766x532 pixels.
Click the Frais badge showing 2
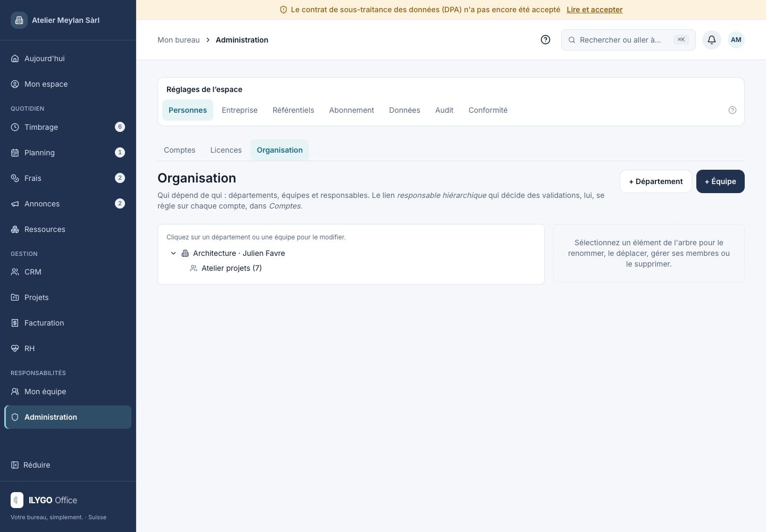120,178
